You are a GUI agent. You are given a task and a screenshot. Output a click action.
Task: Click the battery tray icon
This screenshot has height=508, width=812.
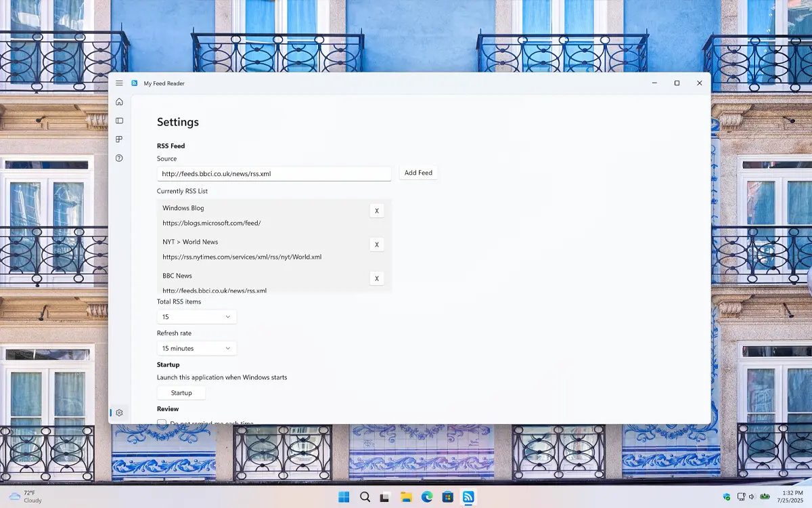tap(765, 497)
